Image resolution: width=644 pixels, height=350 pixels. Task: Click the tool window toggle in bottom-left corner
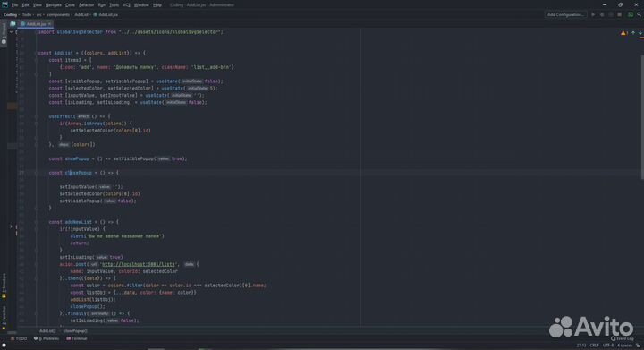(x=4, y=346)
